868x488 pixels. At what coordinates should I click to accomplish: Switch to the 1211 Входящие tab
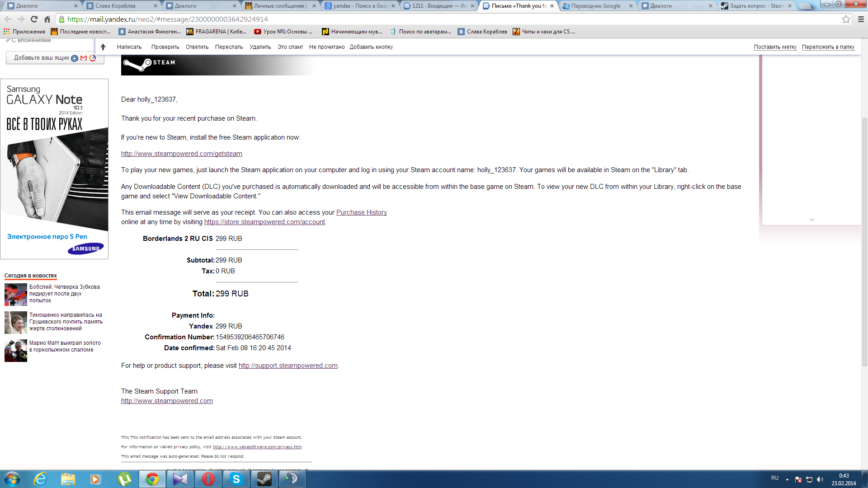[439, 6]
